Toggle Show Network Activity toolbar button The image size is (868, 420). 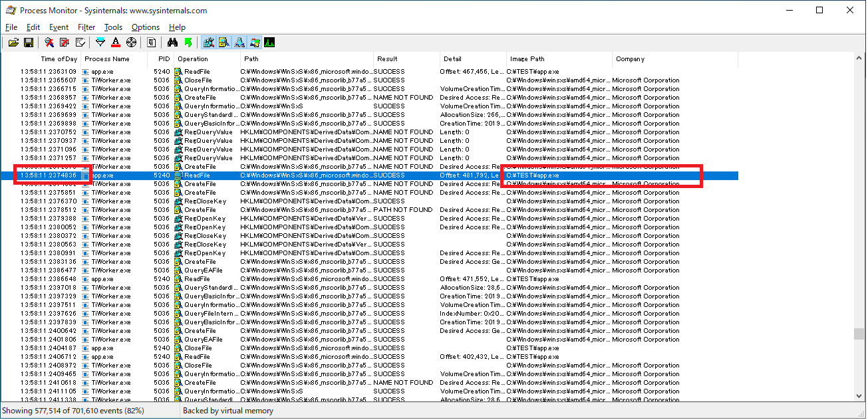239,43
